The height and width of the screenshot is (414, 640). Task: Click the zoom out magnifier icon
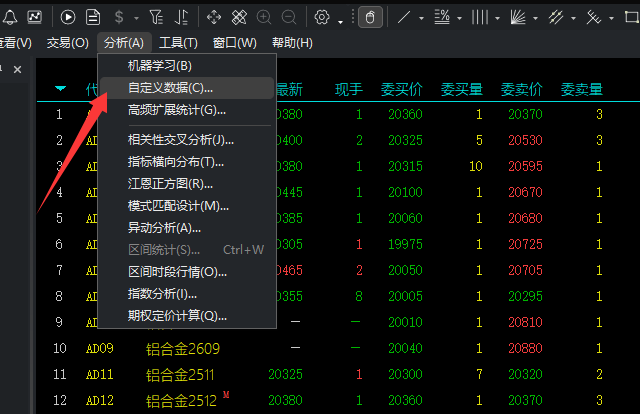pos(289,17)
